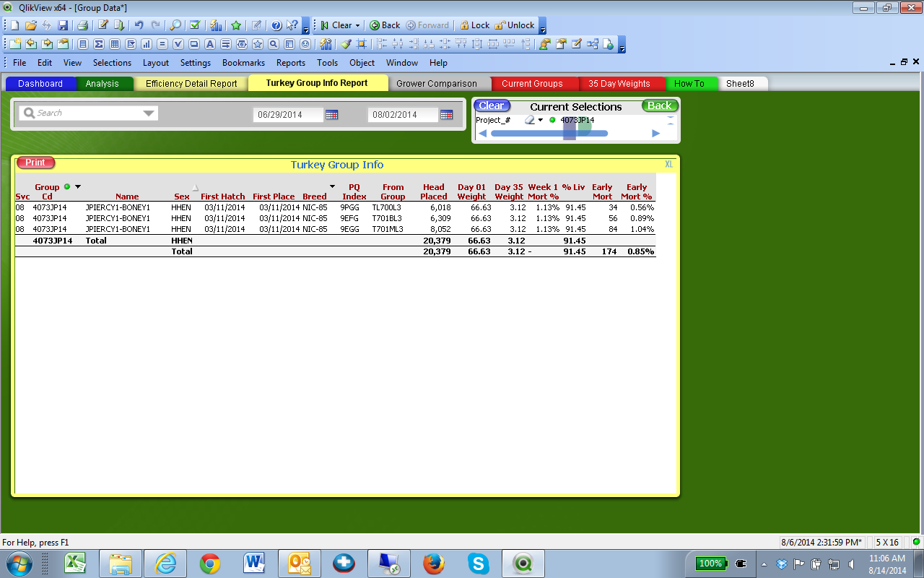
Task: Create a Statistics Box (sigma) object
Action: tap(98, 44)
